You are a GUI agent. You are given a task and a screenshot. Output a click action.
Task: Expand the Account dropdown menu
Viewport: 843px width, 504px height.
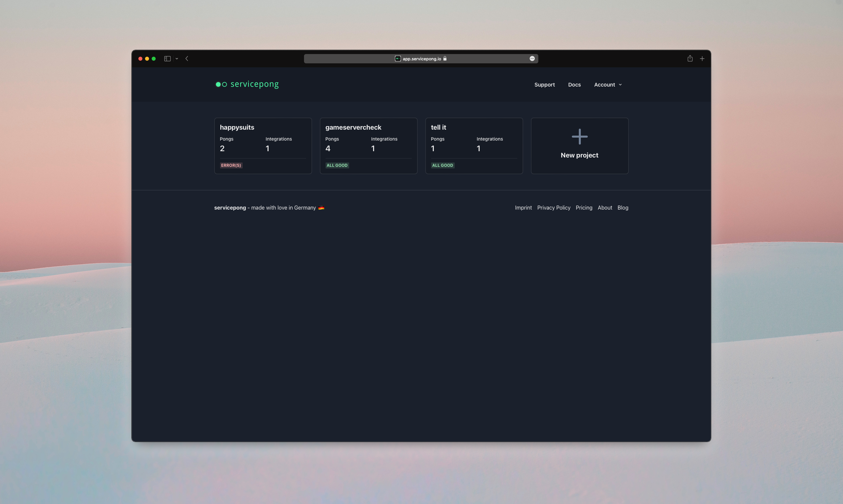[x=608, y=85]
